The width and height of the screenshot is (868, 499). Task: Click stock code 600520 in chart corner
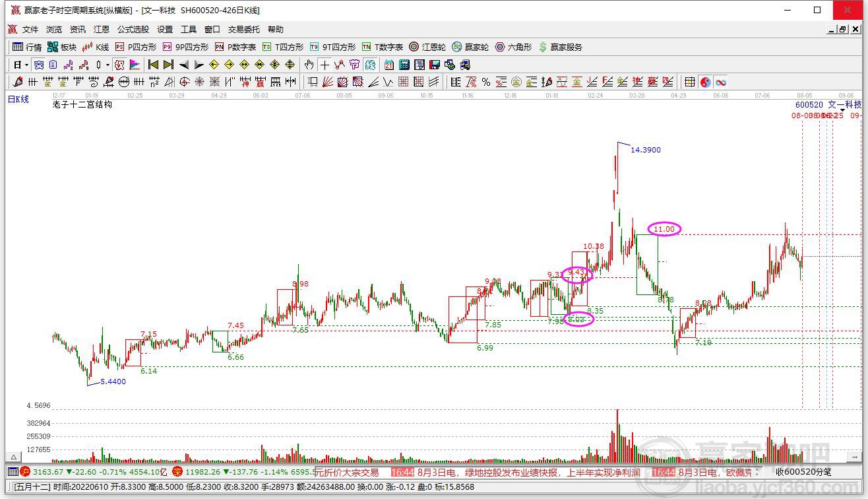tap(809, 104)
